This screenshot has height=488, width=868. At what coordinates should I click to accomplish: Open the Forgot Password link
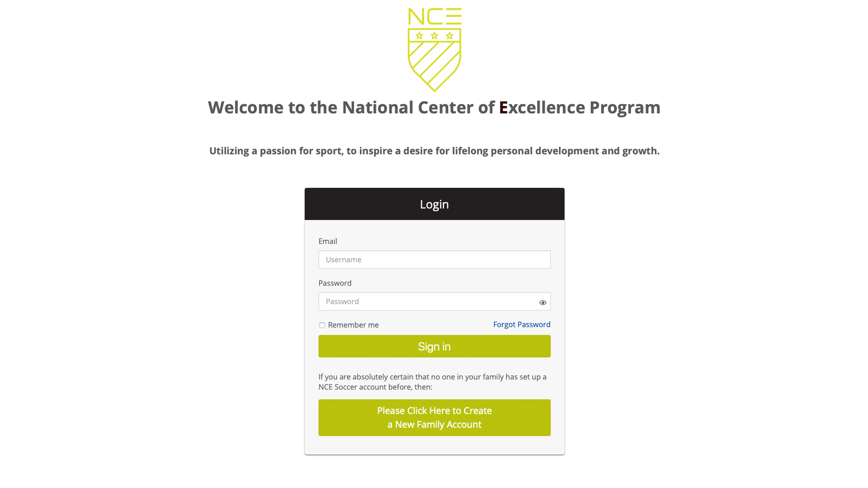522,324
